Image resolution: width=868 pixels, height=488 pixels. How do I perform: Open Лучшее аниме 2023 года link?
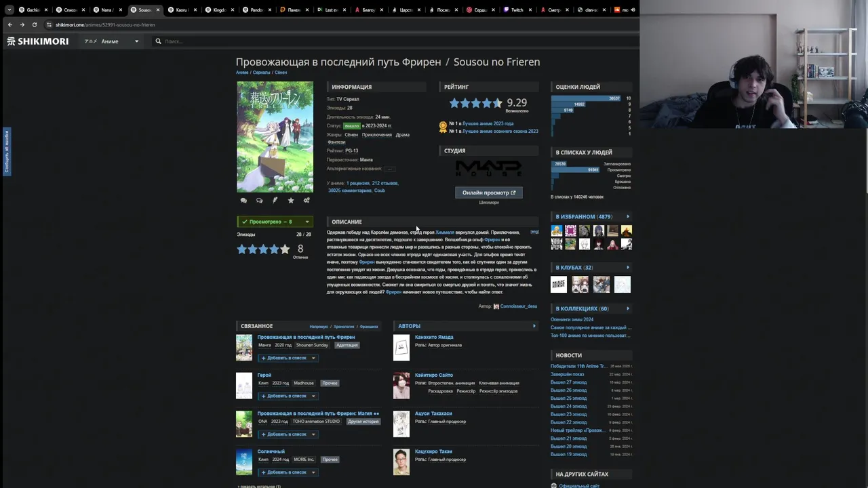pos(488,123)
